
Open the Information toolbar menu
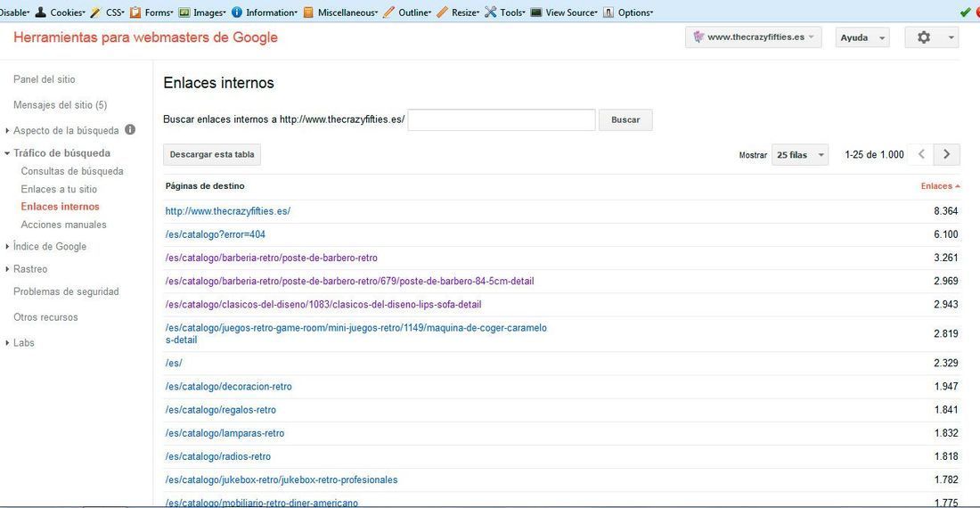[x=271, y=12]
